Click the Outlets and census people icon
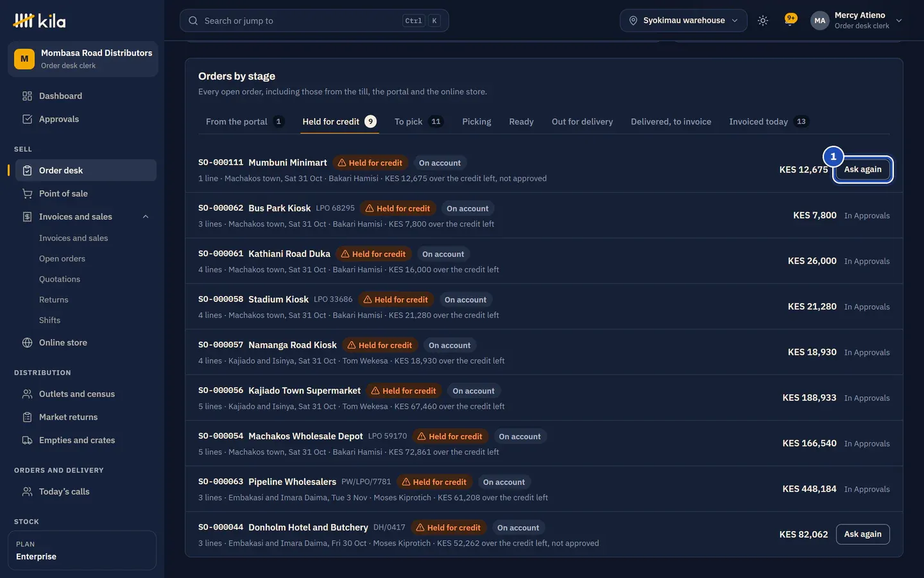The image size is (924, 578). pos(27,394)
